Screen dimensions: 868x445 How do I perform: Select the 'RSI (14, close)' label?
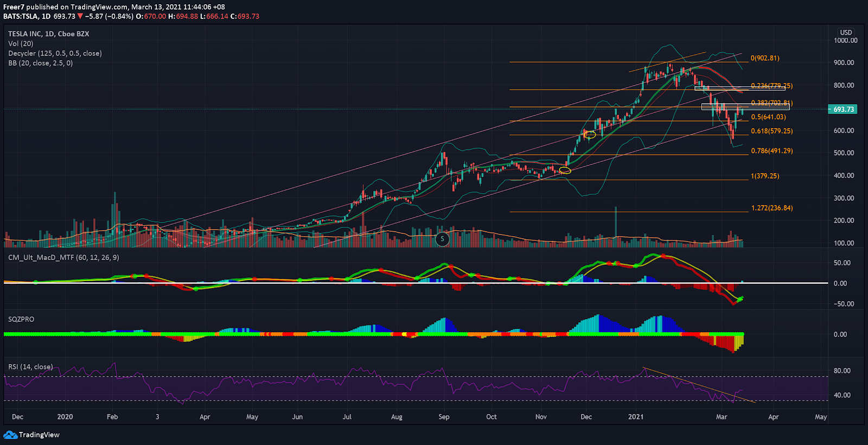click(30, 367)
